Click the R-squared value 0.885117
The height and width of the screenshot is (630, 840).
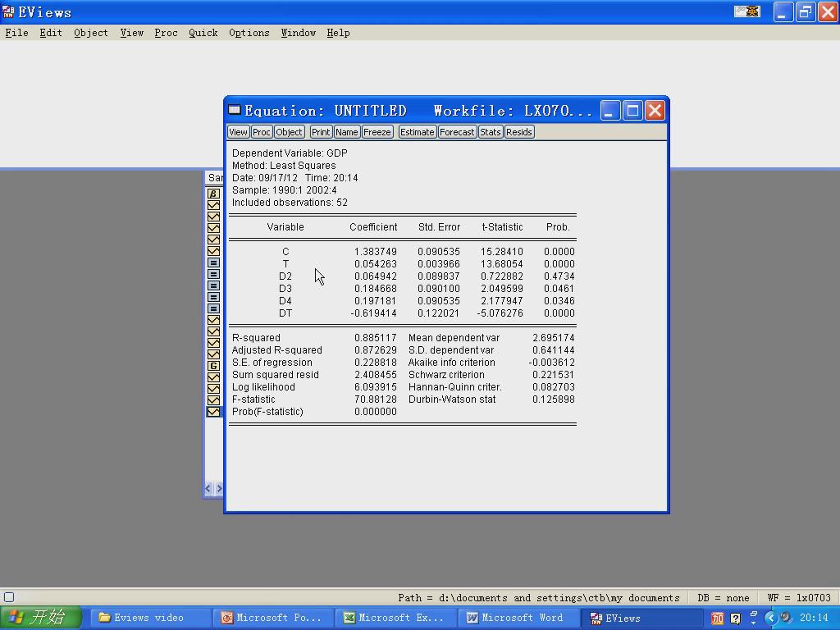376,338
